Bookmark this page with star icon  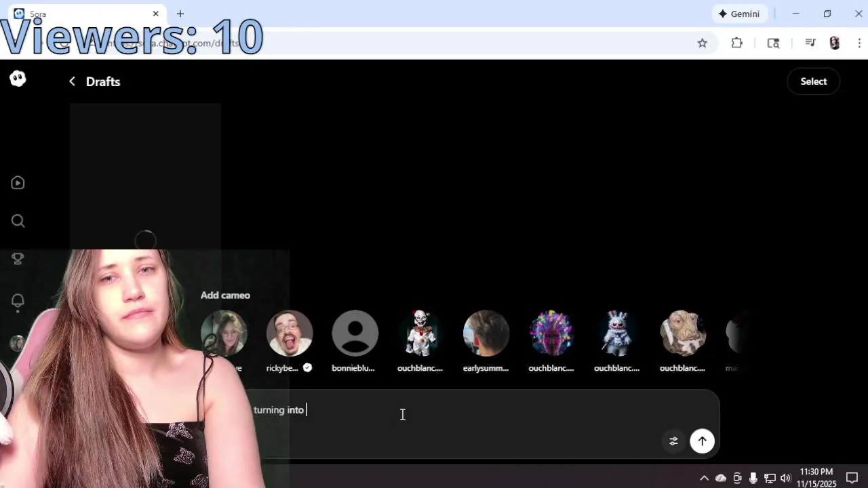(702, 43)
